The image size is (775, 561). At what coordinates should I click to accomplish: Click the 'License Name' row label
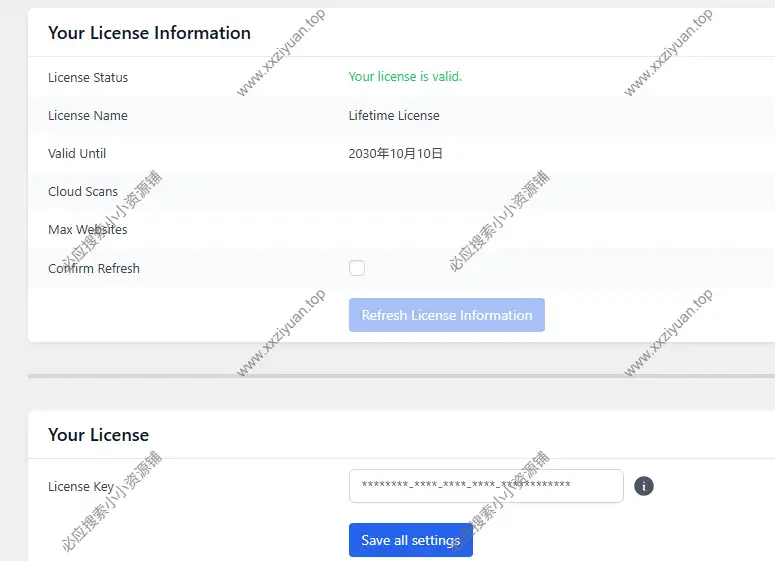[x=88, y=115]
